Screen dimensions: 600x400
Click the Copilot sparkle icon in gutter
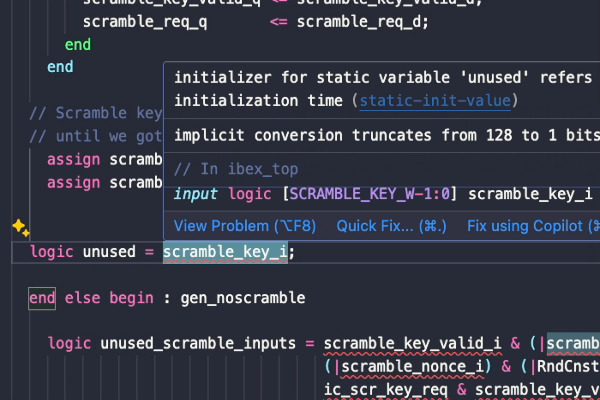[21, 227]
